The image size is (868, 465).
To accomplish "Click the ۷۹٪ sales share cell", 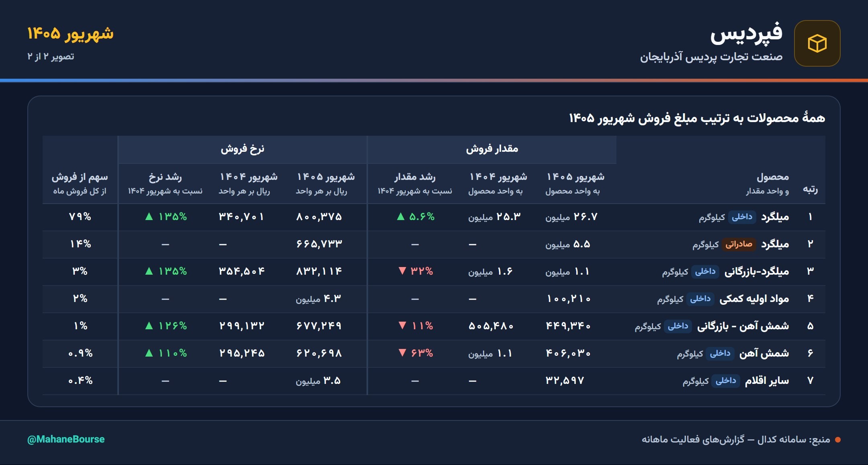I will (80, 217).
